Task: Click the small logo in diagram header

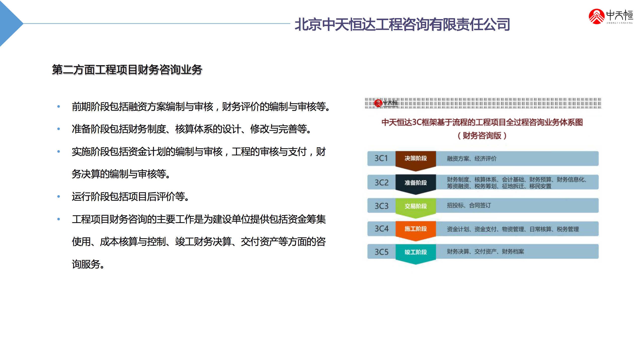Action: [x=385, y=103]
